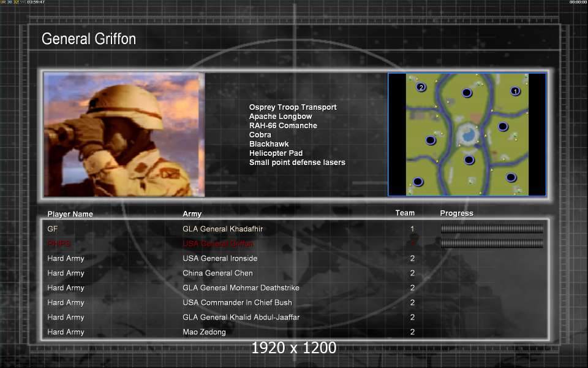
Task: Click start position marker 1 on minimap
Action: [x=516, y=91]
